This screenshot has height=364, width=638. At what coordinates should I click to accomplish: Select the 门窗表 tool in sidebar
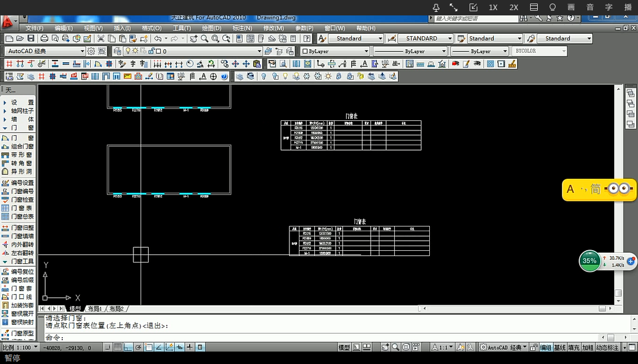[x=22, y=208]
